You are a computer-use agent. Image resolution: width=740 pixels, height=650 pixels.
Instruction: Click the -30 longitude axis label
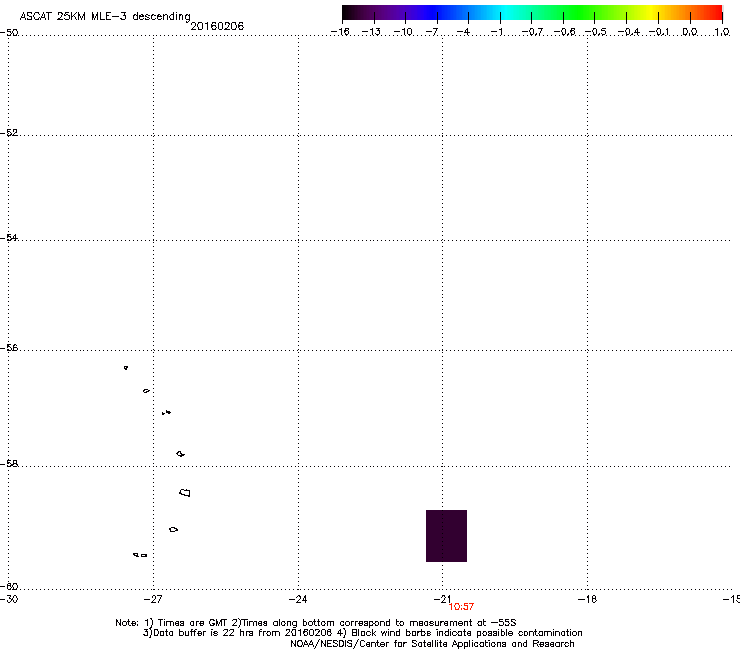(x=9, y=599)
